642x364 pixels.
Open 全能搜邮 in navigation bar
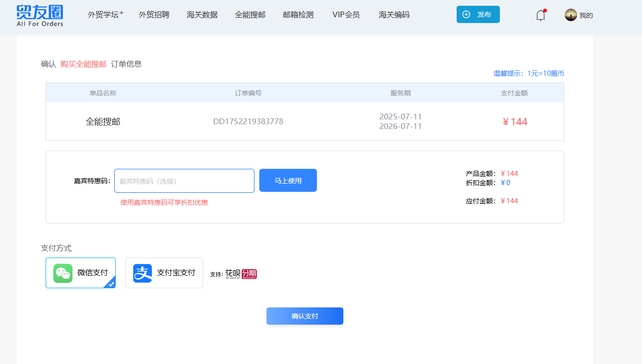[250, 15]
